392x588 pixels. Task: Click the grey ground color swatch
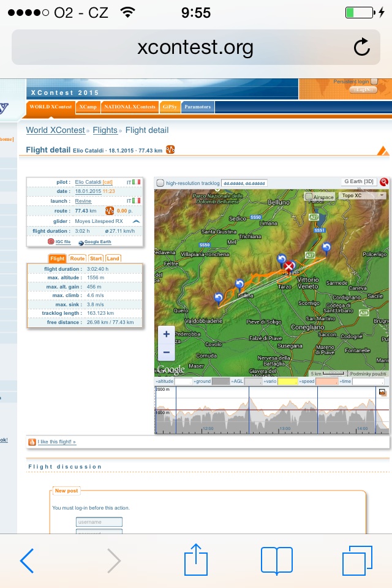(x=221, y=382)
